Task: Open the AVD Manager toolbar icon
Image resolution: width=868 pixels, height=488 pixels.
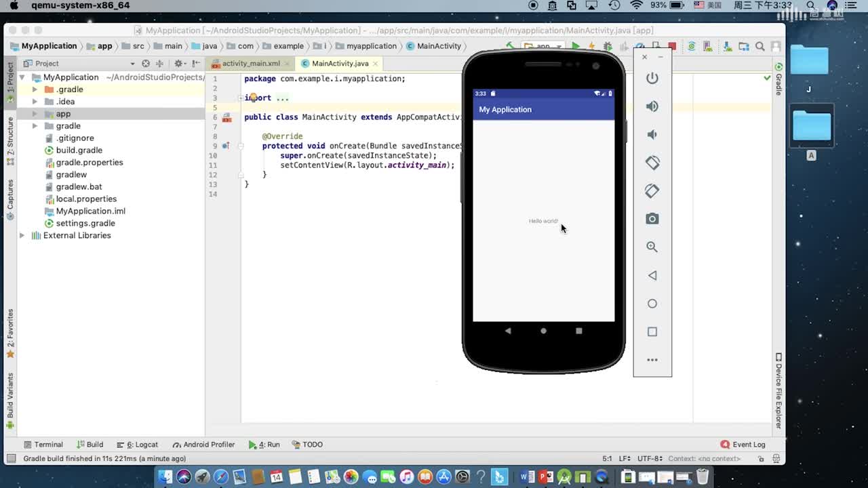Action: pyautogui.click(x=708, y=46)
